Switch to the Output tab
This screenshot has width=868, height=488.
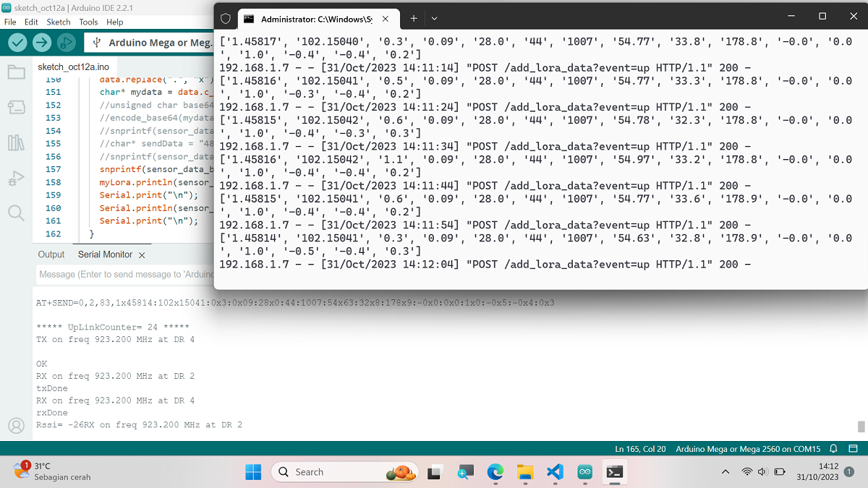tap(51, 254)
